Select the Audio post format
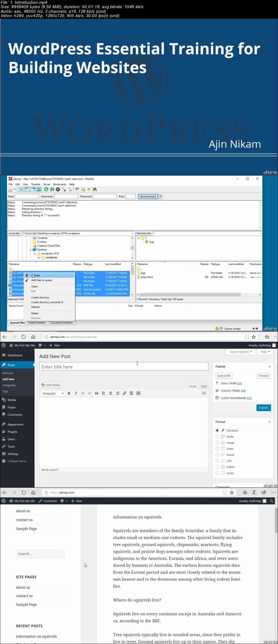This screenshot has width=278, height=644. point(217,473)
